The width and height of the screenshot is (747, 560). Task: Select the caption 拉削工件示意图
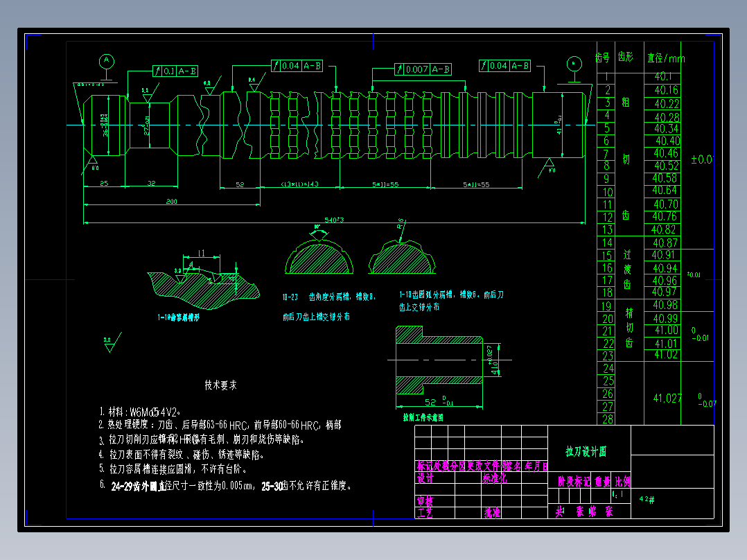pyautogui.click(x=423, y=417)
